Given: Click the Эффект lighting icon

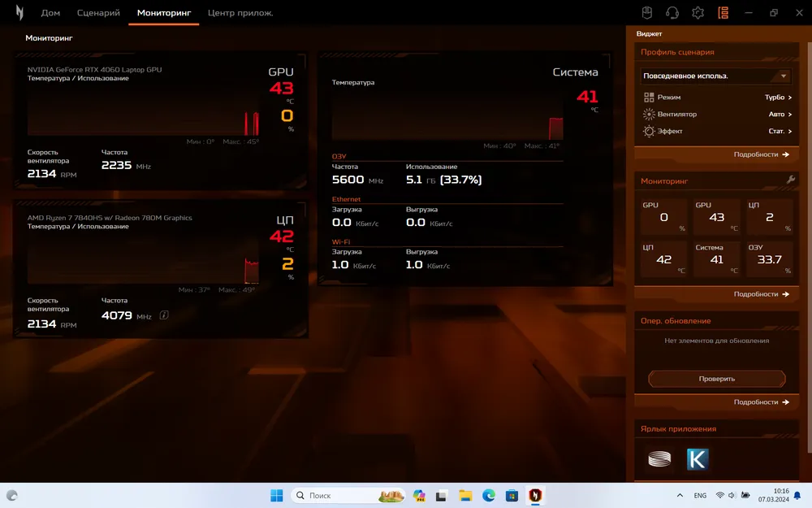Looking at the screenshot, I should click(x=649, y=131).
